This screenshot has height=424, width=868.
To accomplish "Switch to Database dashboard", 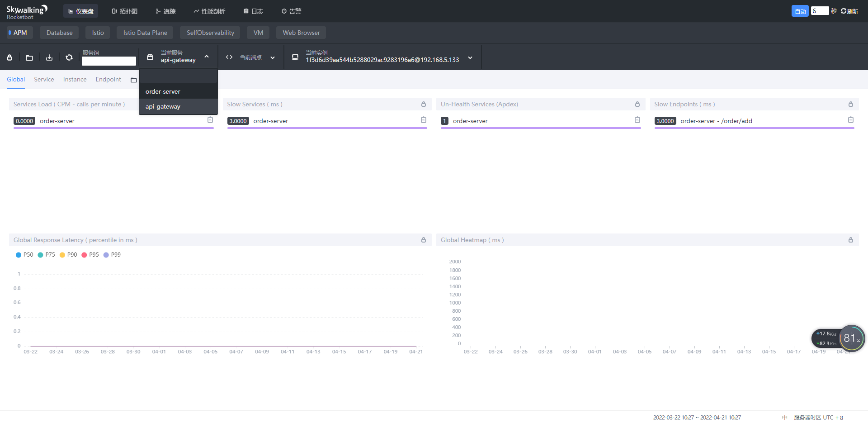I will point(59,33).
